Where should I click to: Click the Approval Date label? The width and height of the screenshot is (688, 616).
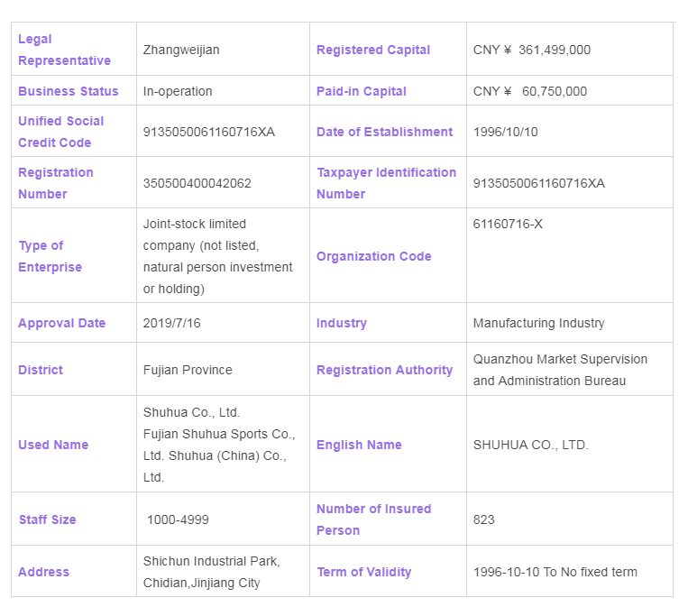(x=62, y=323)
